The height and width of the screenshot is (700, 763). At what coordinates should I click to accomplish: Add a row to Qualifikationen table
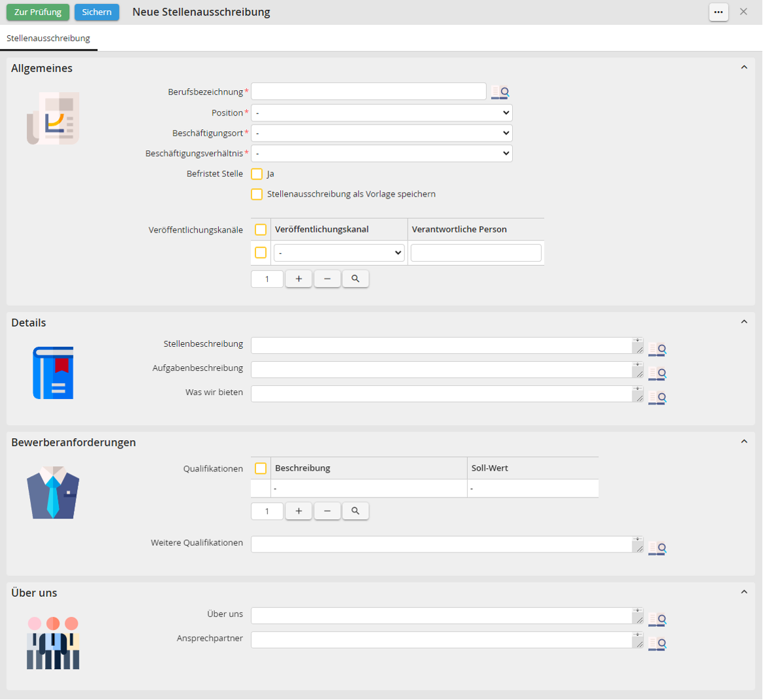coord(299,511)
